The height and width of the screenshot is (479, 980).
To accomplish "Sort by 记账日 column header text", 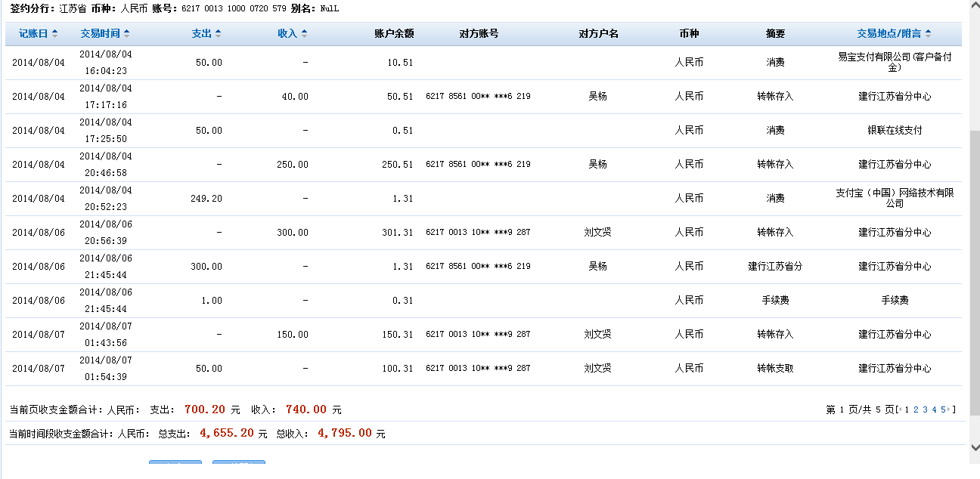I will tap(33, 34).
